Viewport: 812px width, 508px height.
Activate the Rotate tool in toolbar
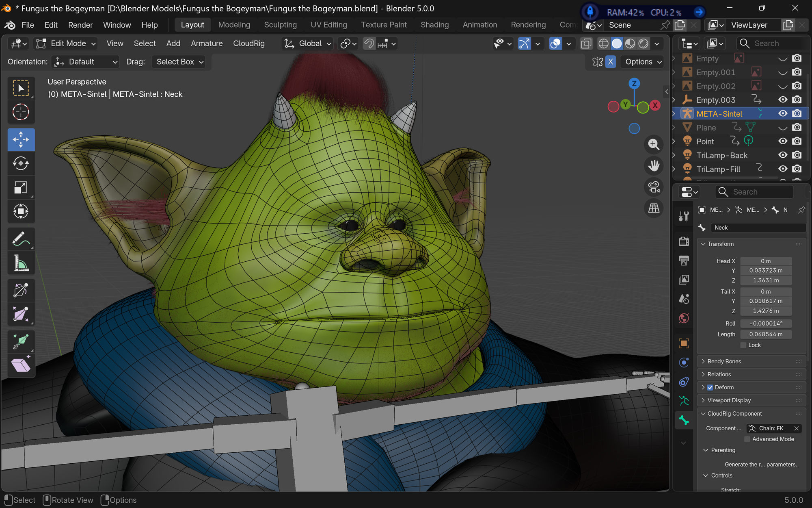pos(21,163)
